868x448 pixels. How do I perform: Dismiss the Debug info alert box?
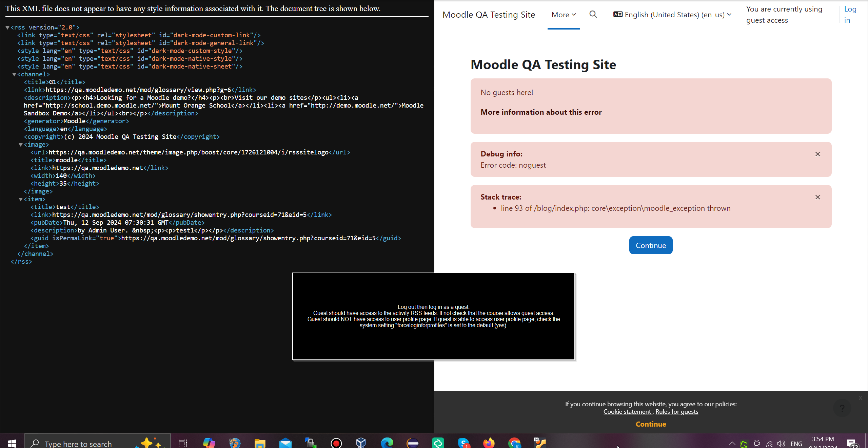(818, 154)
